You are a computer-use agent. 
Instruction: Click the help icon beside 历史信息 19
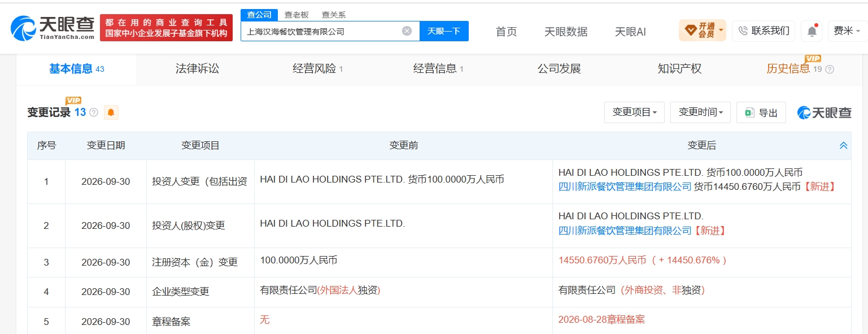[x=829, y=70]
